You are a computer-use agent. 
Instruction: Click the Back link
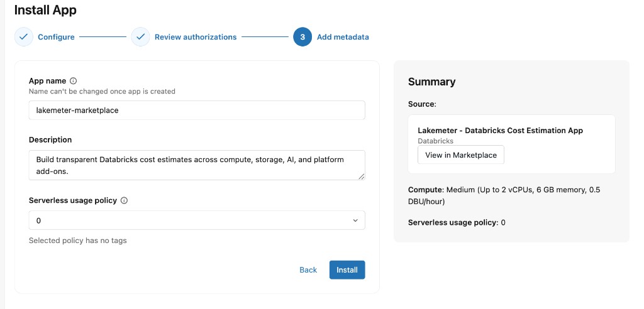[x=308, y=270]
